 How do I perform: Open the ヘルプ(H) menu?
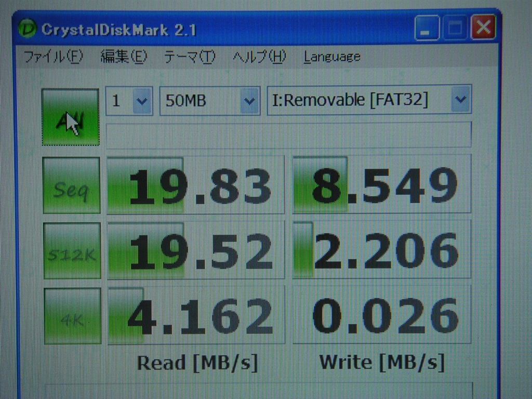[x=260, y=56]
